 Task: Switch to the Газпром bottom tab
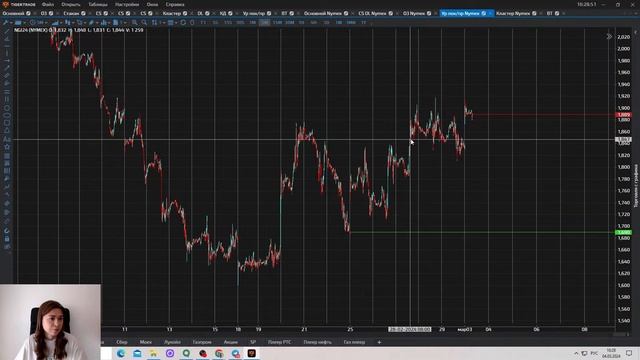(x=202, y=342)
